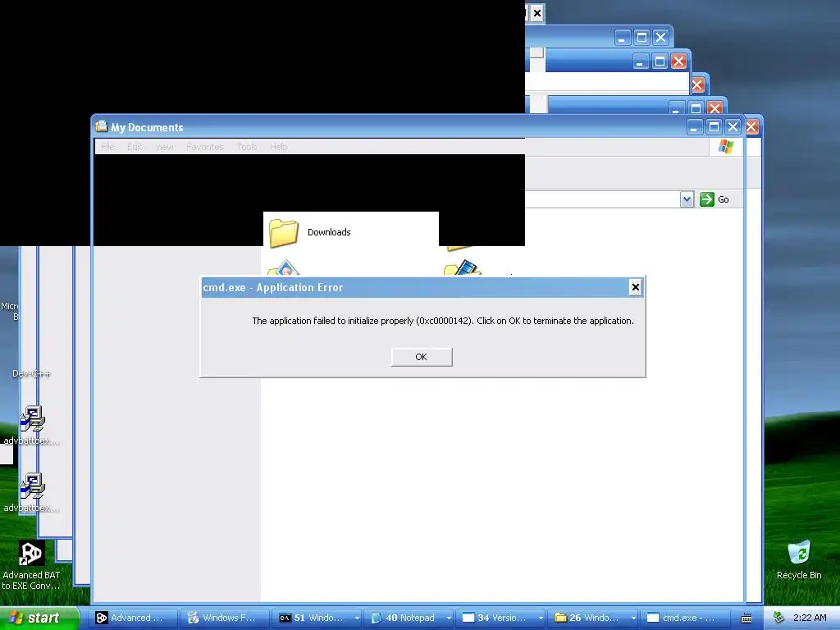Open the Tools menu in My Documents

point(247,147)
